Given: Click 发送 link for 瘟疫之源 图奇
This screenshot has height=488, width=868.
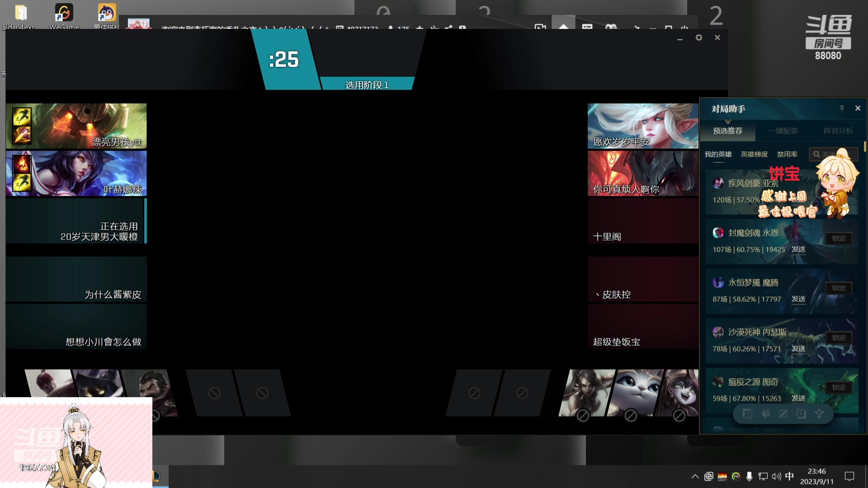Looking at the screenshot, I should pos(798,399).
